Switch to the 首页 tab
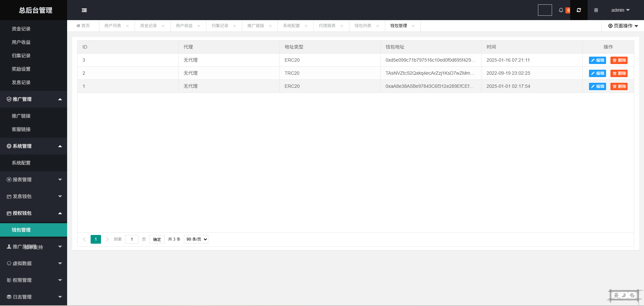Image resolution: width=644 pixels, height=306 pixels. pos(83,26)
